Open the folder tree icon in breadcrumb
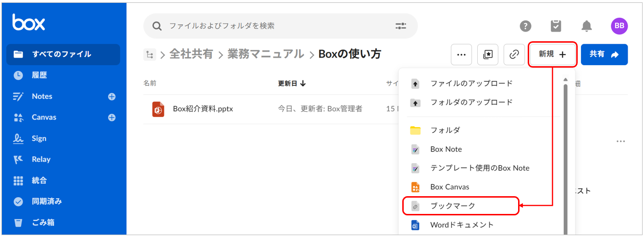Screen dimensions: 644x236 pos(149,55)
